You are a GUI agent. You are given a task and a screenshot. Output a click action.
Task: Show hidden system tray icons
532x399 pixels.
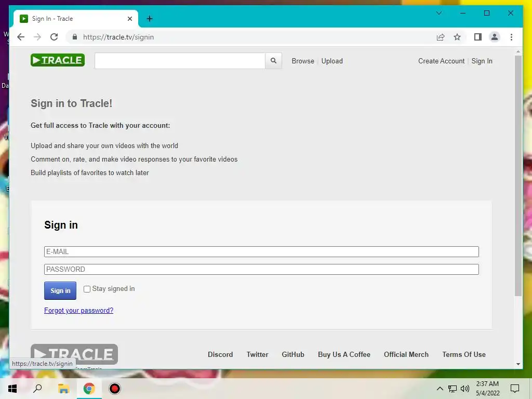coord(440,389)
